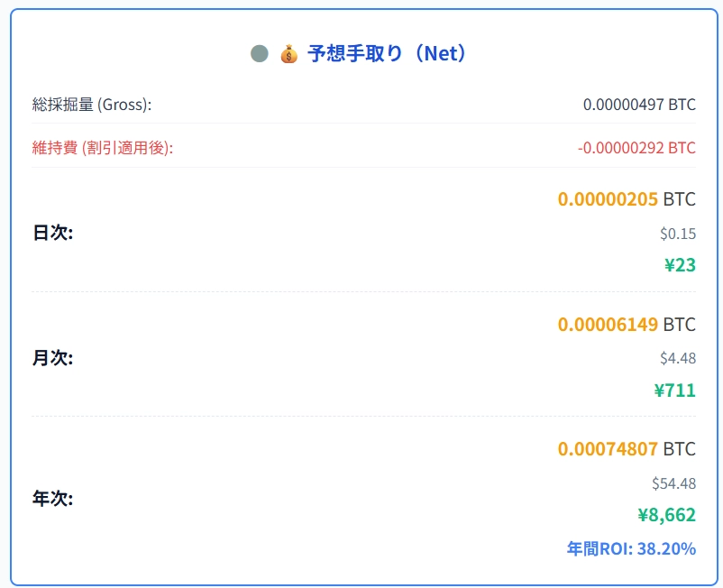Image resolution: width=723 pixels, height=588 pixels.
Task: Select the fee value -0.00000292 BTC
Action: coord(636,148)
